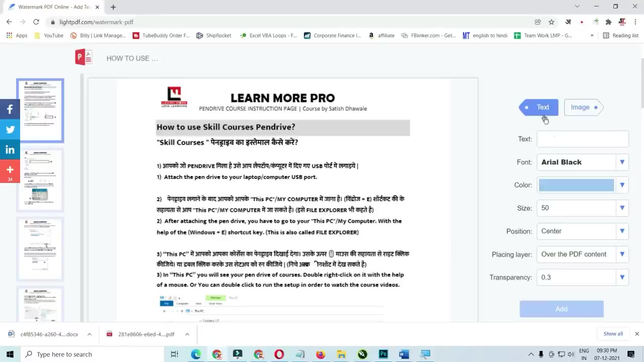Select the Watermark PDF Online tab
The image size is (644, 362).
tap(54, 7)
